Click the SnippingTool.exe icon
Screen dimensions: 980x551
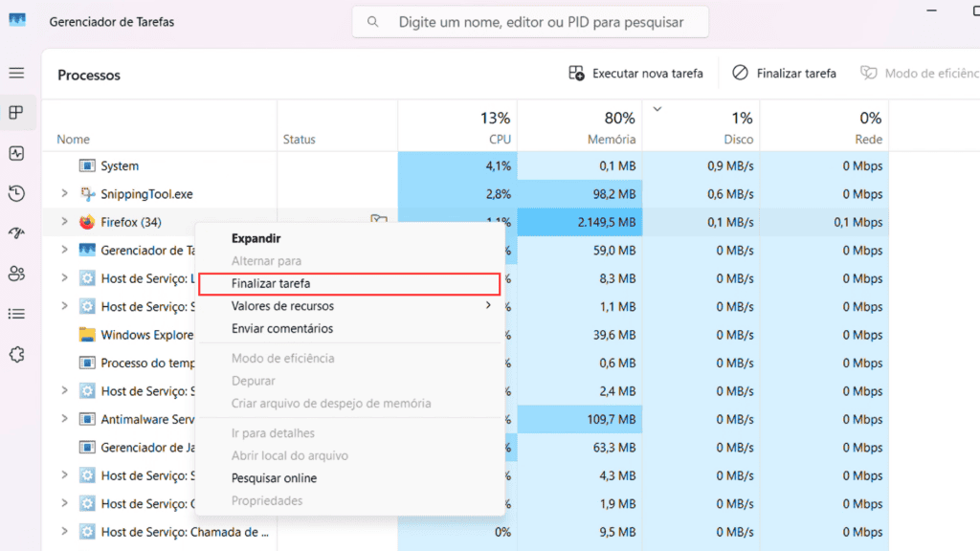(87, 193)
